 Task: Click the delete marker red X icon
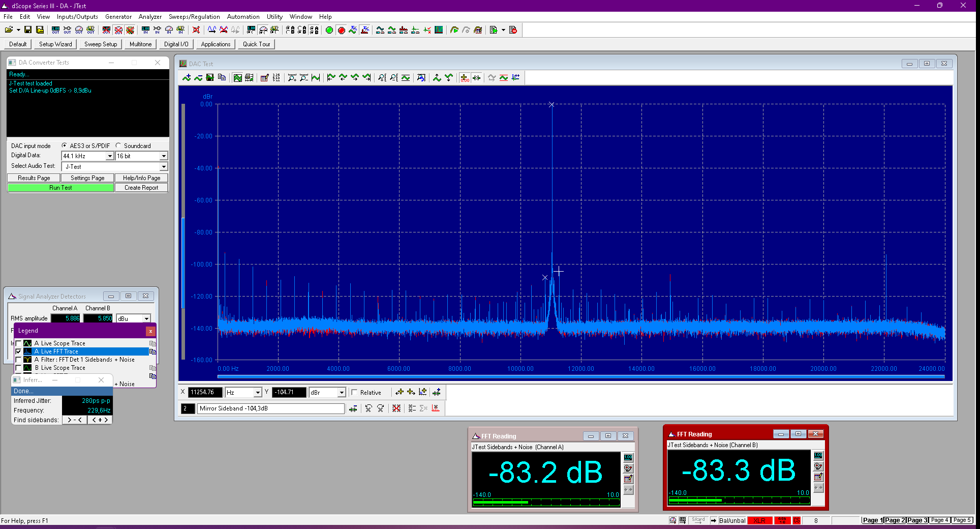396,408
